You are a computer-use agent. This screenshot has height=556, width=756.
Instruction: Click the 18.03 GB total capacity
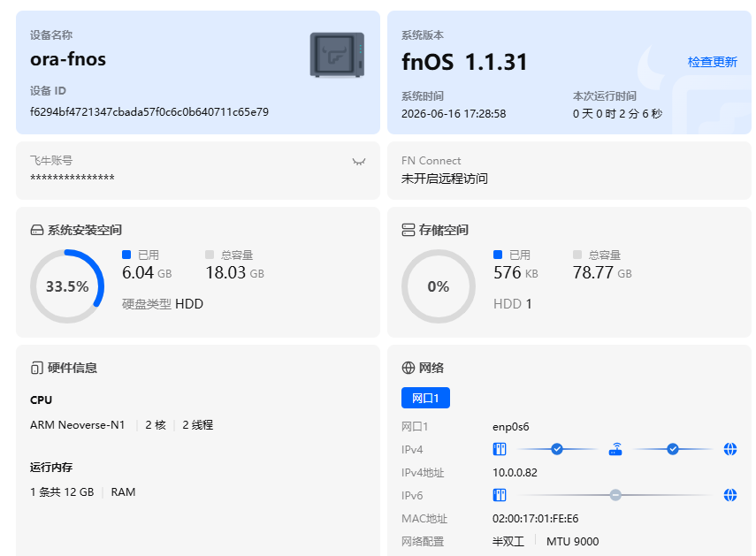[x=235, y=273]
